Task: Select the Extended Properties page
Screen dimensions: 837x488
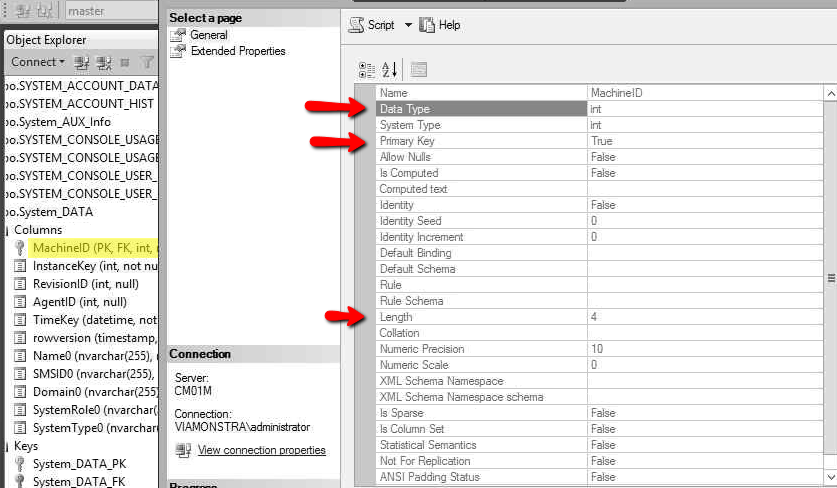Action: coord(237,51)
